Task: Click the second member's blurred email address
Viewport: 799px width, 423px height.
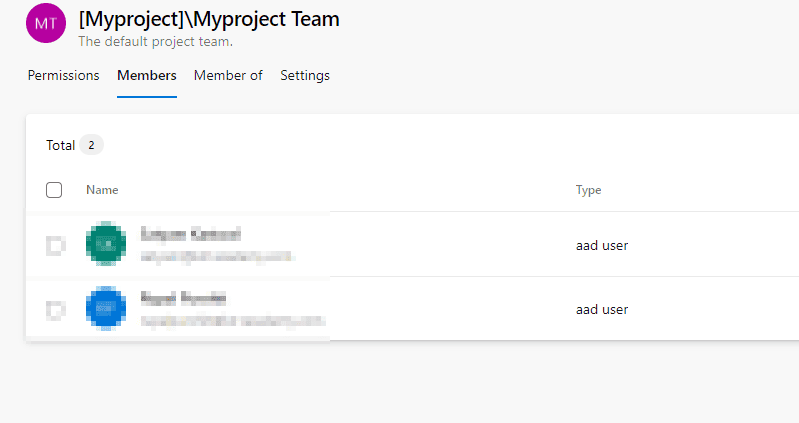Action: tap(232, 321)
